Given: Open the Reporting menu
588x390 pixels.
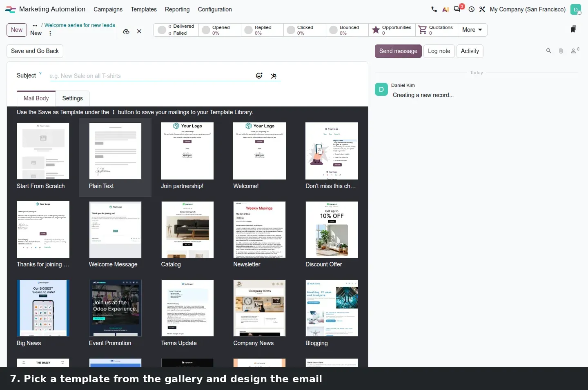Looking at the screenshot, I should (x=177, y=9).
